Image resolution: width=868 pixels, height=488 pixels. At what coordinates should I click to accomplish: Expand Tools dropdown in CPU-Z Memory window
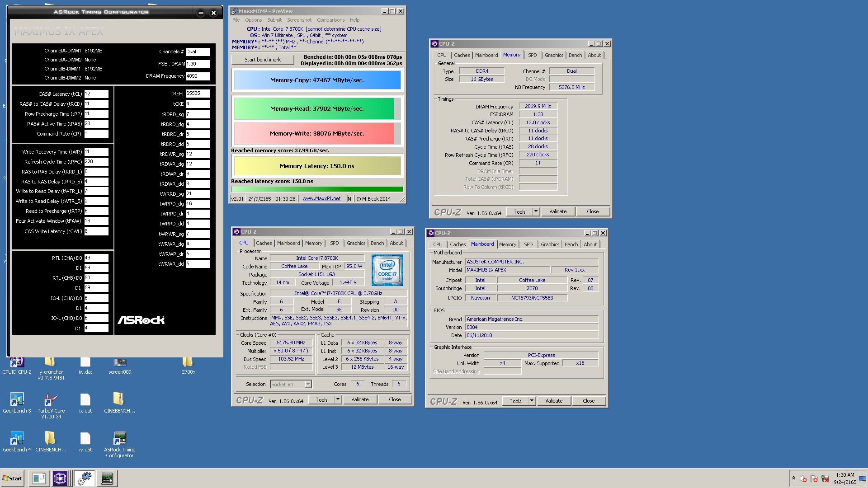coord(536,211)
